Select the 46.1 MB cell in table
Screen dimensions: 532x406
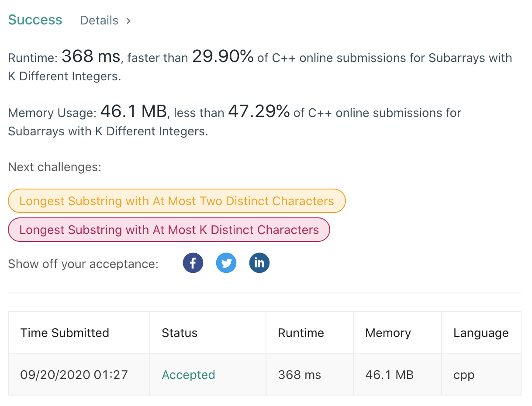click(x=389, y=375)
